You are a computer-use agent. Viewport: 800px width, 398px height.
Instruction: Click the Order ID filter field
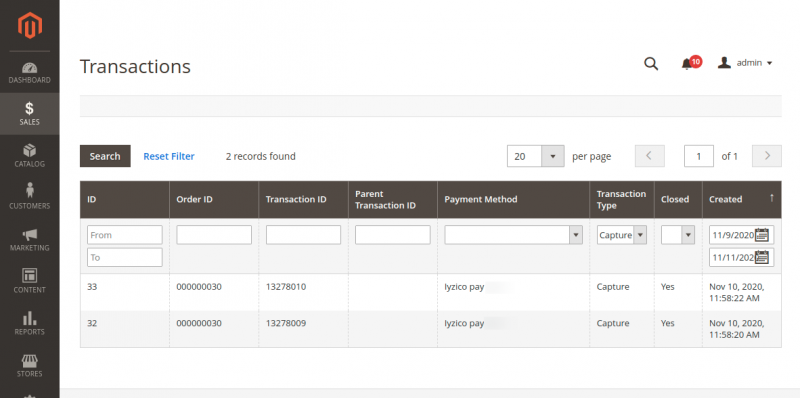tap(214, 235)
